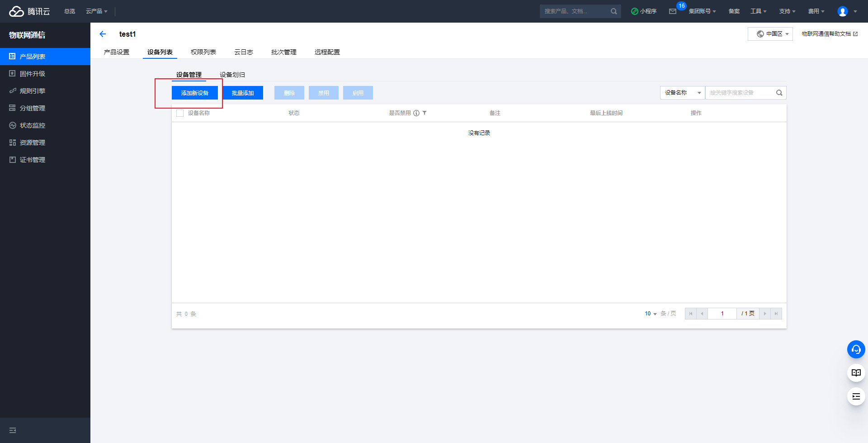Image resolution: width=868 pixels, height=443 pixels.
Task: Expand the 费用 dropdown
Action: tap(816, 11)
